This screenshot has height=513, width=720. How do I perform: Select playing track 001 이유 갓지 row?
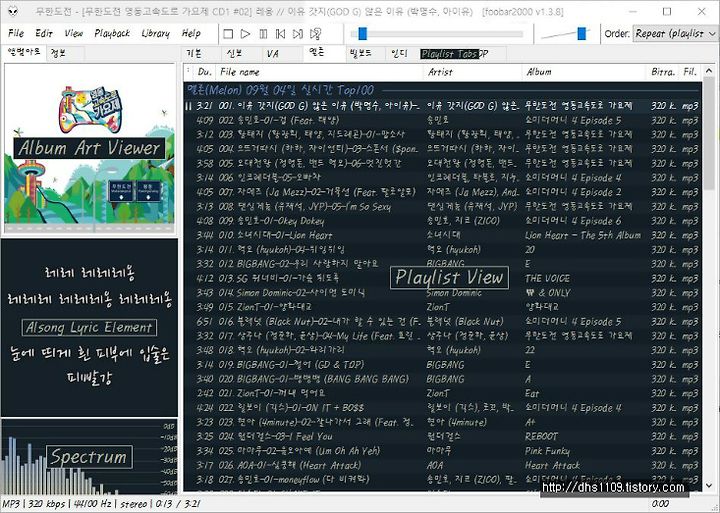(443, 106)
